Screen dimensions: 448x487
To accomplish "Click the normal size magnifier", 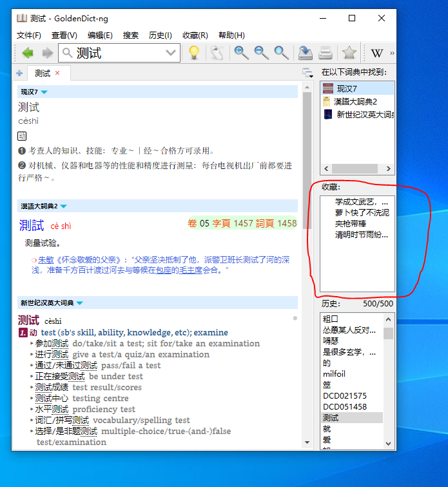I will 281,53.
